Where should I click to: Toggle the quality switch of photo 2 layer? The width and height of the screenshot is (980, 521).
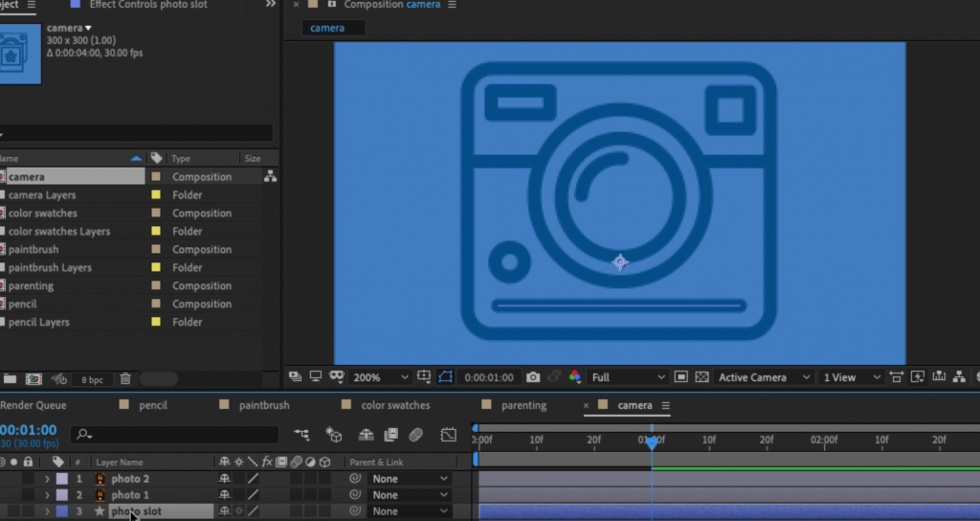(253, 479)
